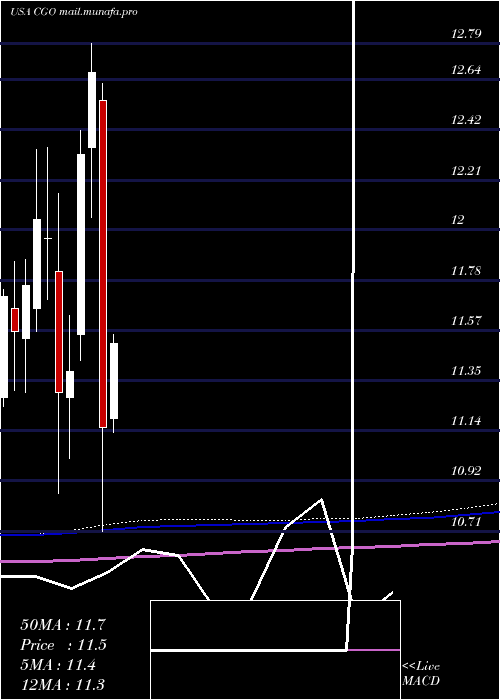This screenshot has width=500, height=700.
Task: Click the 12.42 price axis label
Action: point(466,120)
